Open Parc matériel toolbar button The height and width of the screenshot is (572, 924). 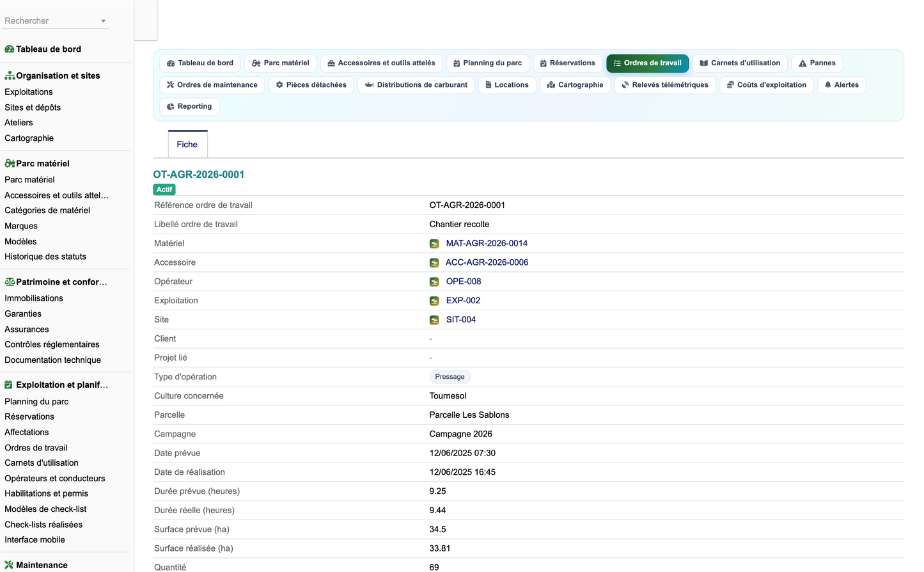click(281, 63)
